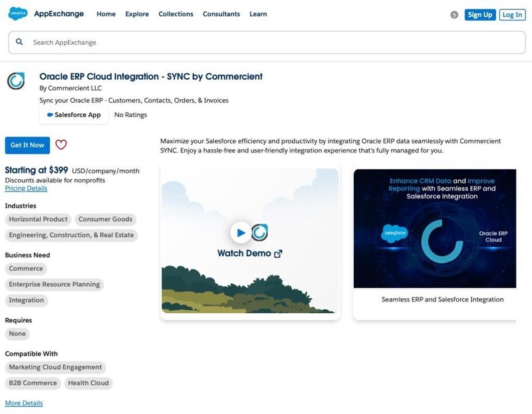The height and width of the screenshot is (414, 532).
Task: Select the Health Cloud tag
Action: (88, 383)
